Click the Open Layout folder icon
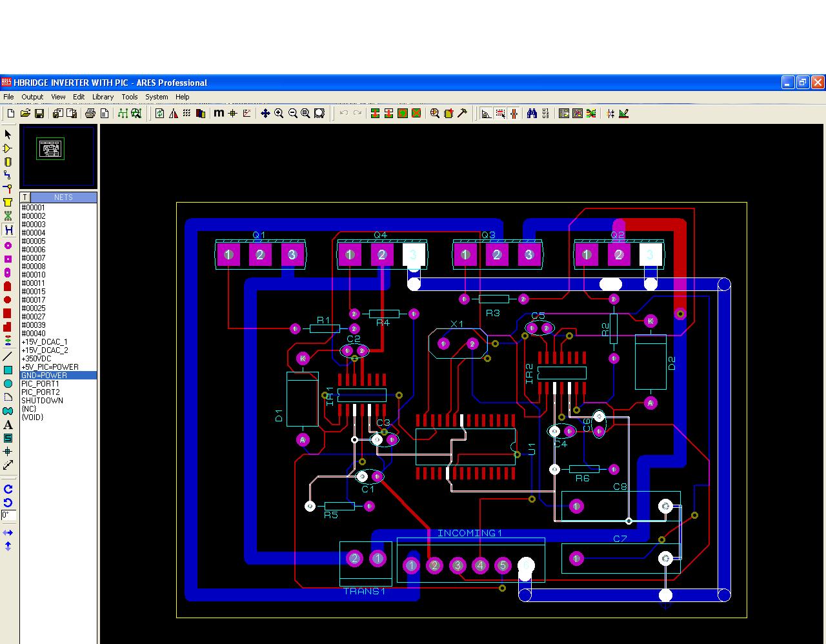The image size is (826, 644). [25, 114]
